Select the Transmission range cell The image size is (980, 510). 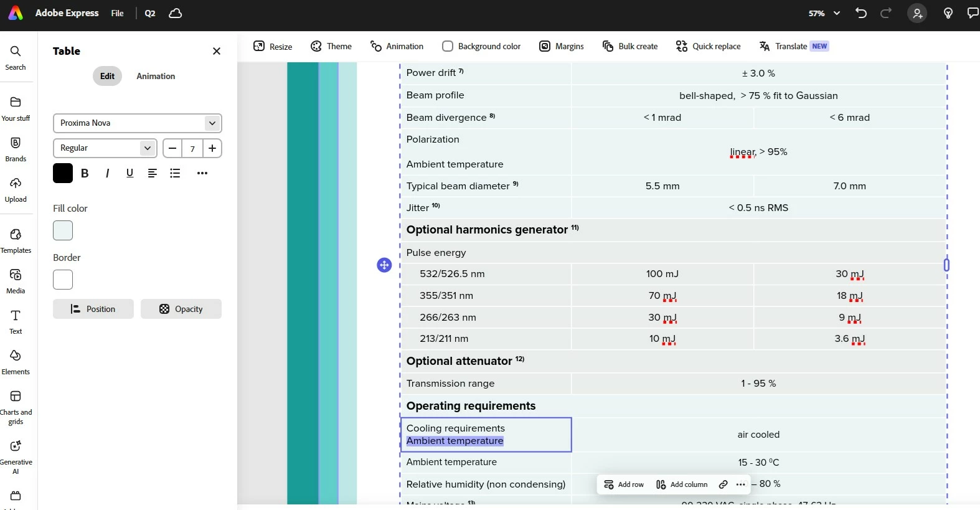click(486, 384)
